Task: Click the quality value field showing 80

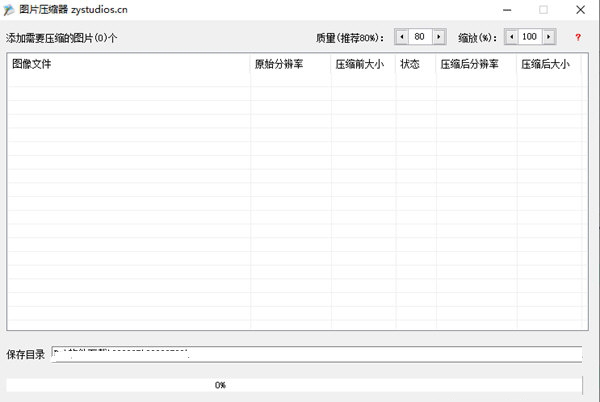Action: tap(419, 37)
